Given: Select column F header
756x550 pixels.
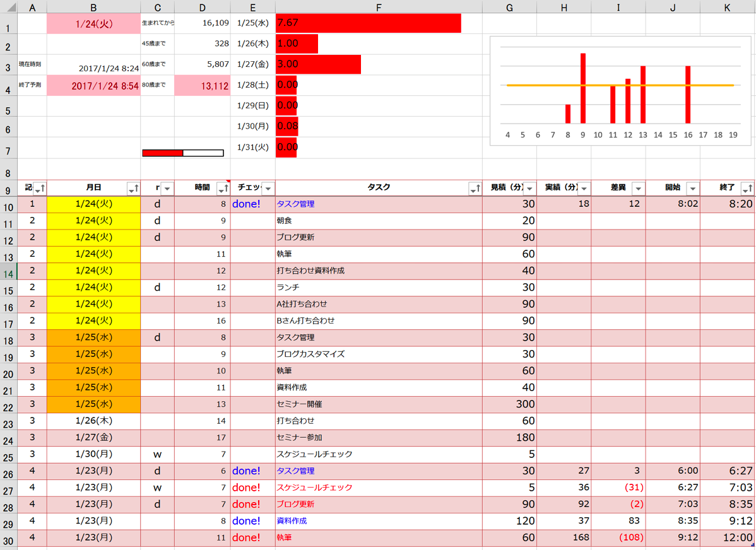Looking at the screenshot, I should tap(379, 7).
